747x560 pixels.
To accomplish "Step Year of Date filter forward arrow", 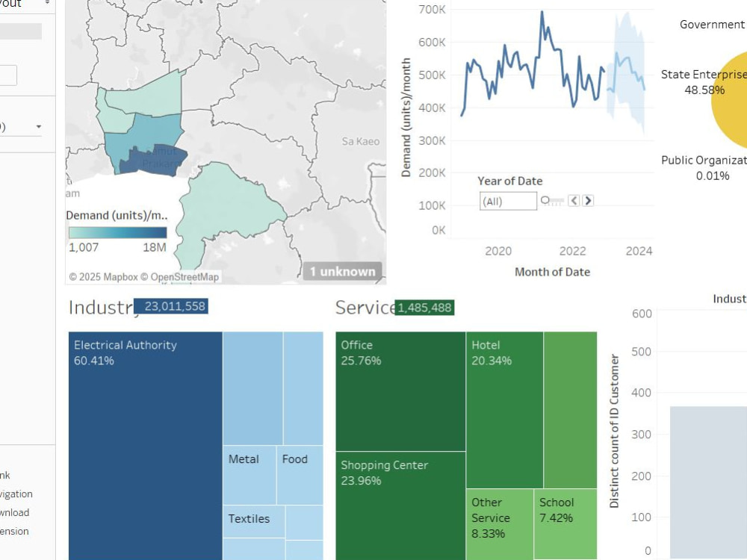I will 588,200.
